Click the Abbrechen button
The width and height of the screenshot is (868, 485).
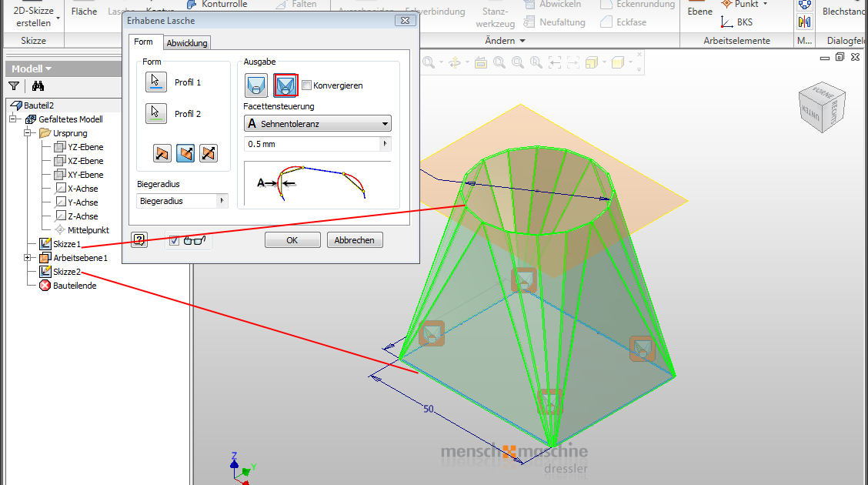tap(355, 240)
